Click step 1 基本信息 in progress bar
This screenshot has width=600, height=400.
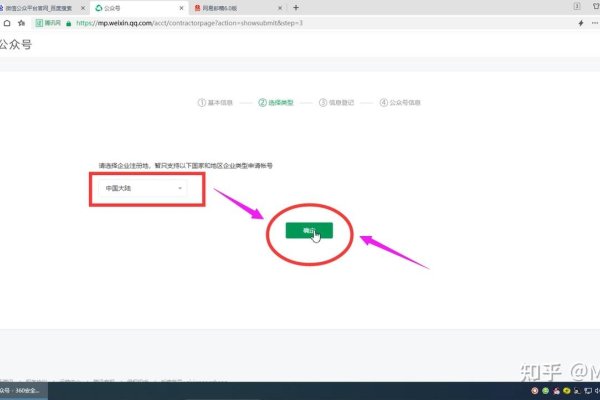tap(215, 103)
